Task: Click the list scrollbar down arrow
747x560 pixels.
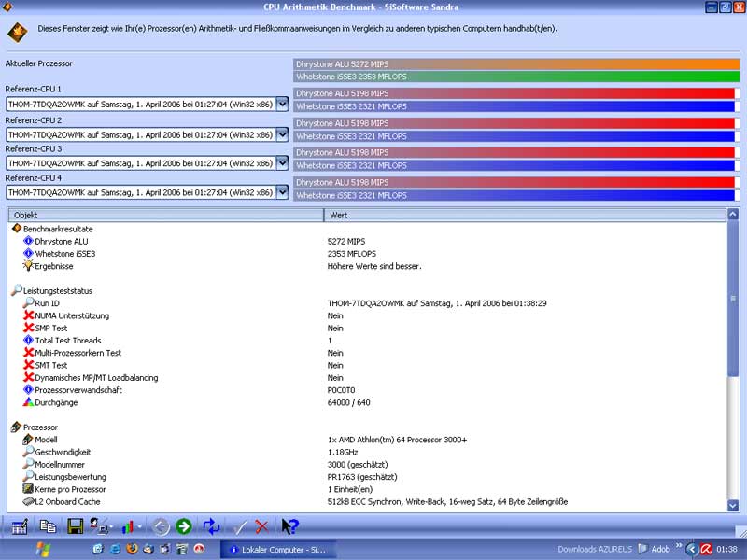Action: coord(733,505)
